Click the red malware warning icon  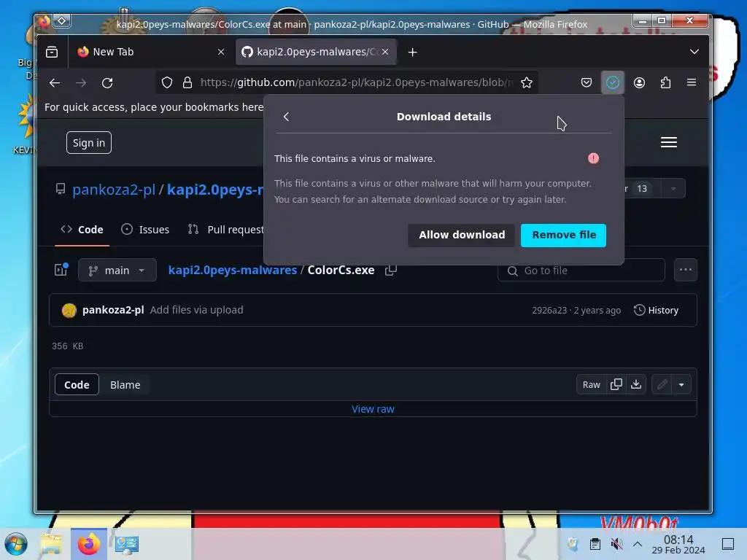(593, 158)
